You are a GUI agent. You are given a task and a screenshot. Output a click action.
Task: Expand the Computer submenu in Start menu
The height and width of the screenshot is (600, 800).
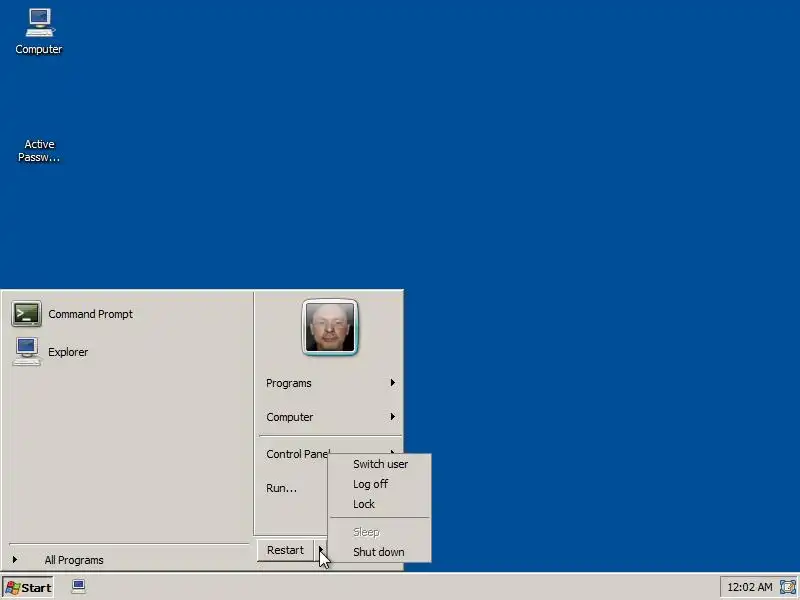[x=330, y=417]
